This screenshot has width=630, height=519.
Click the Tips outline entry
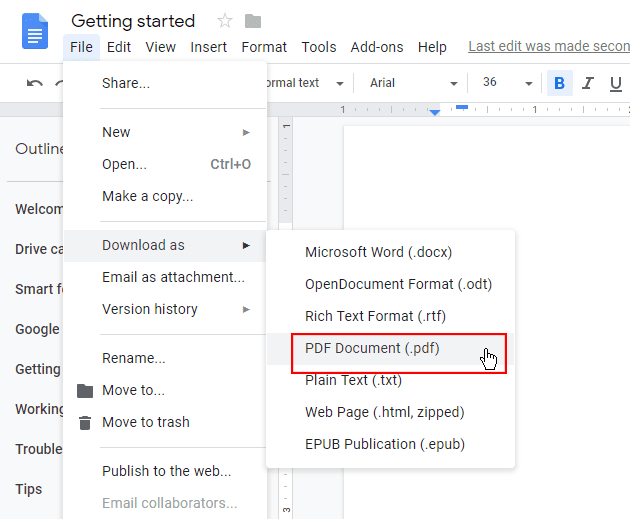pyautogui.click(x=29, y=489)
